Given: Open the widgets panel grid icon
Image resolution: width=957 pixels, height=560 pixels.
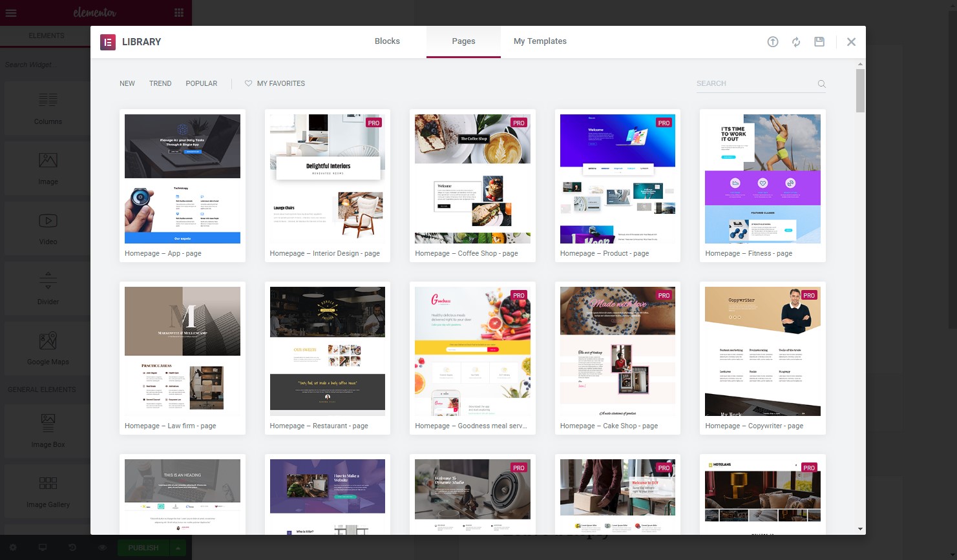Looking at the screenshot, I should pos(179,12).
